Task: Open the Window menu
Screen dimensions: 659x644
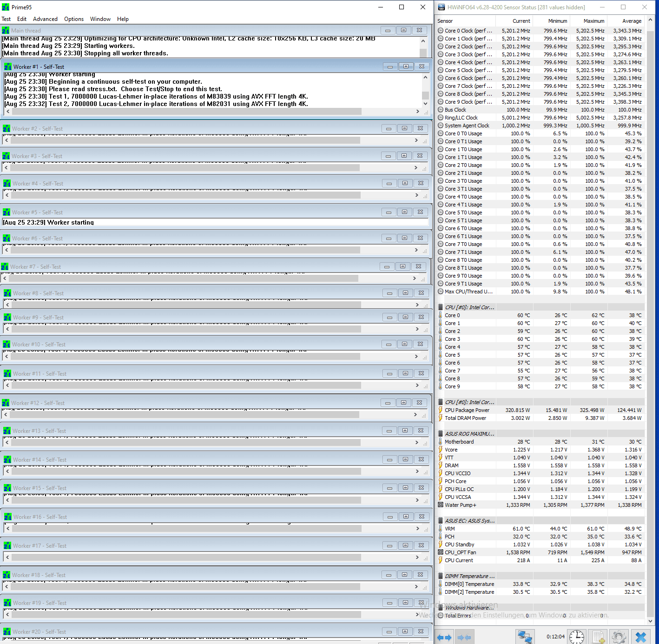Action: (x=100, y=19)
